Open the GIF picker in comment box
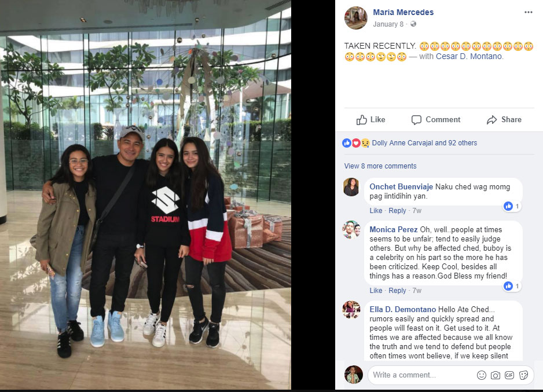543x392 pixels. 509,375
